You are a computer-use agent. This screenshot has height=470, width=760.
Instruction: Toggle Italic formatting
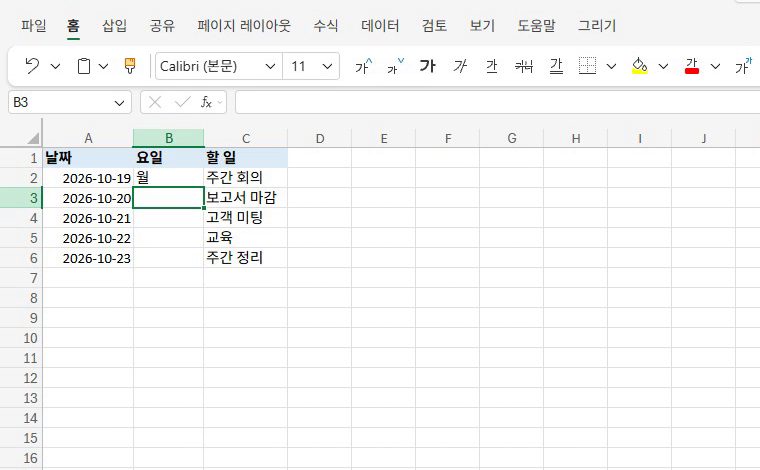[459, 66]
